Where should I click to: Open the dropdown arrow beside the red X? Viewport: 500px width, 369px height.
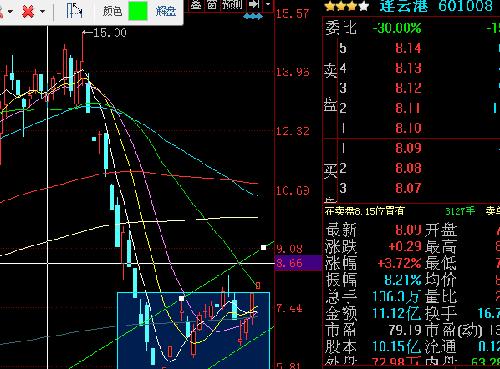42,12
